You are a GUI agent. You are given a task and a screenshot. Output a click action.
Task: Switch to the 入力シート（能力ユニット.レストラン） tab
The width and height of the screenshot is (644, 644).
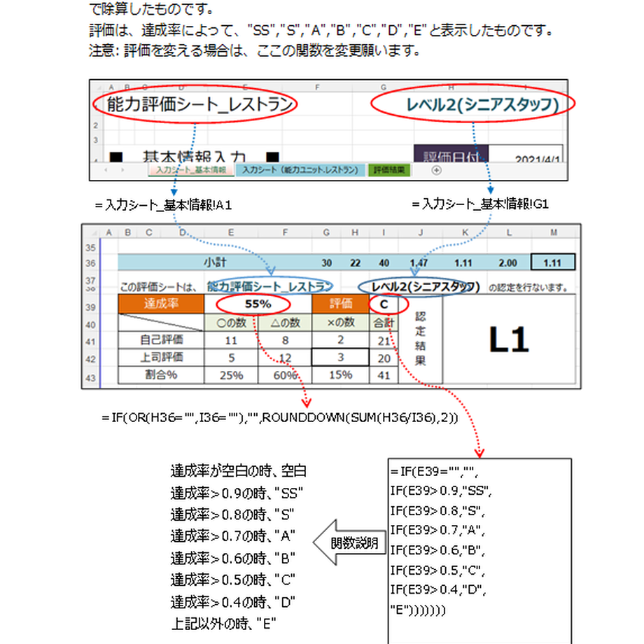pyautogui.click(x=300, y=170)
